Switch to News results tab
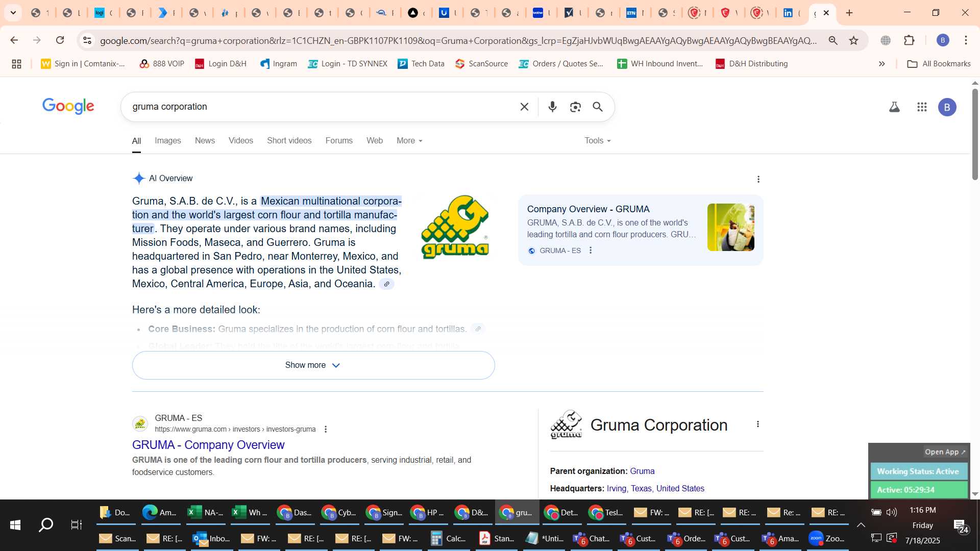The image size is (980, 551). (205, 141)
